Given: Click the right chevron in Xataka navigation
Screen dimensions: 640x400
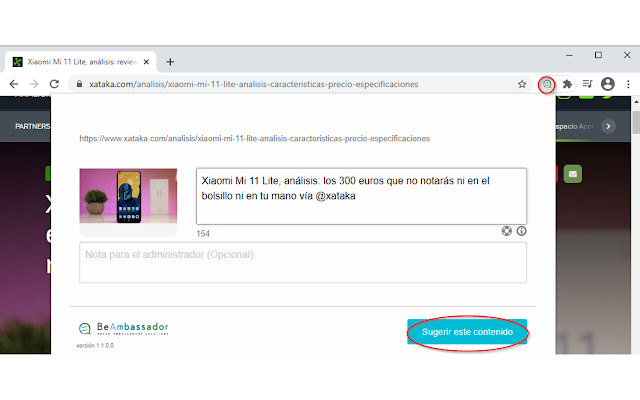Looking at the screenshot, I should pyautogui.click(x=608, y=127).
